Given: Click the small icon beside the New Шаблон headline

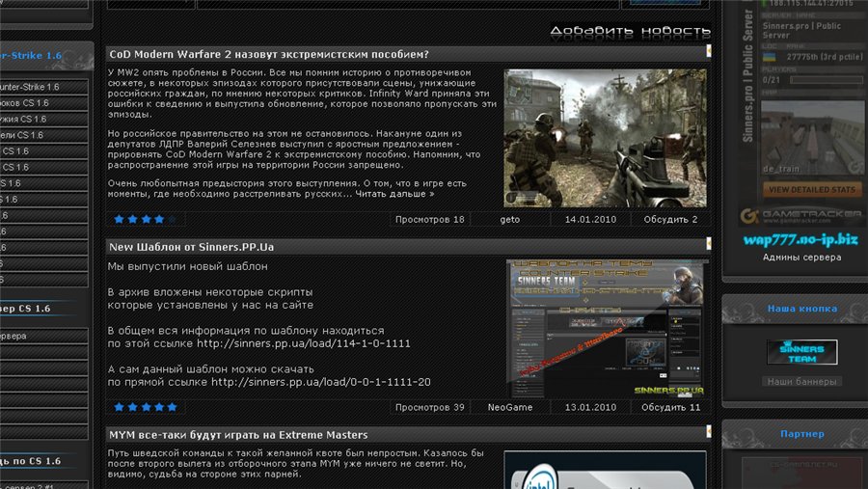Looking at the screenshot, I should pyautogui.click(x=709, y=244).
